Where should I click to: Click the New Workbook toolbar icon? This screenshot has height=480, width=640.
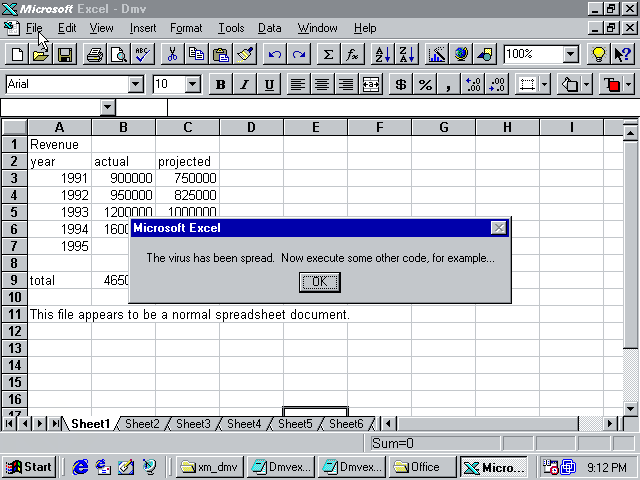(x=17, y=54)
